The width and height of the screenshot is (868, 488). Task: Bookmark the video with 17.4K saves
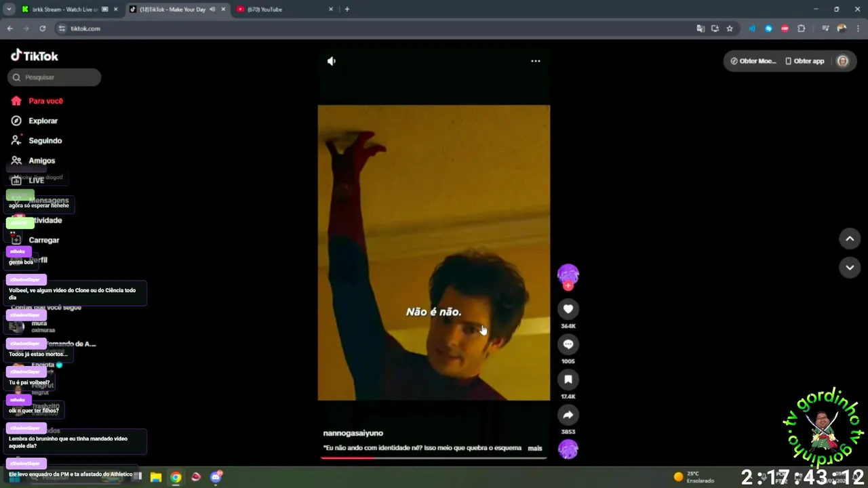pos(568,380)
